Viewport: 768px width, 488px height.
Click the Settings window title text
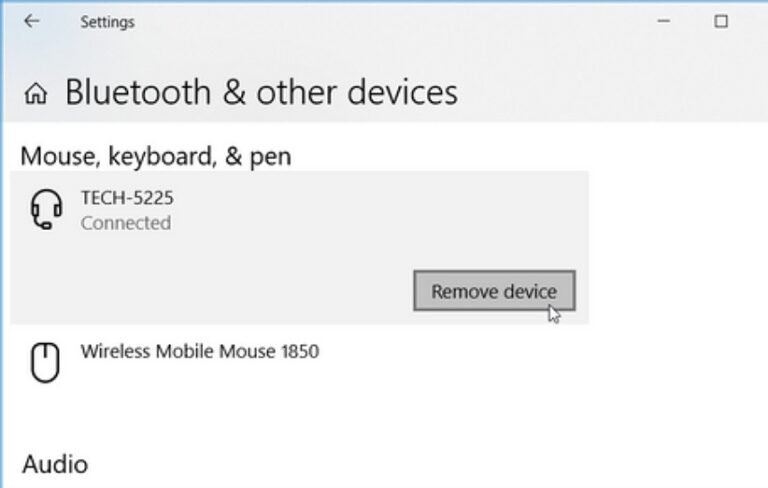[x=107, y=21]
